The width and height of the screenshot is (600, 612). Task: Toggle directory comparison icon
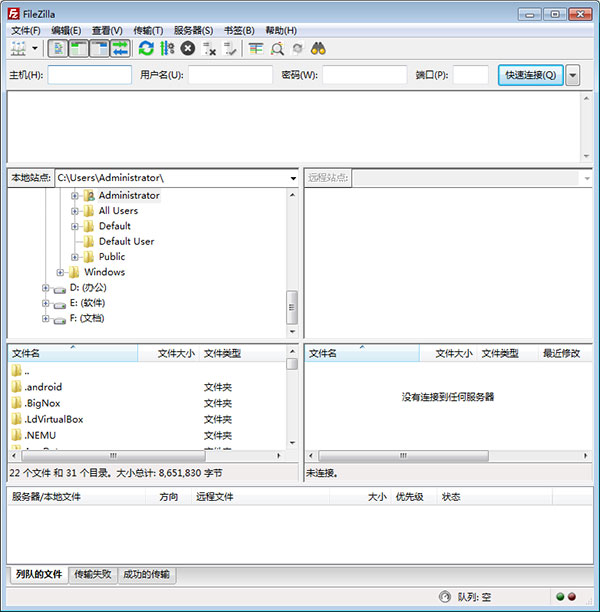coord(277,48)
